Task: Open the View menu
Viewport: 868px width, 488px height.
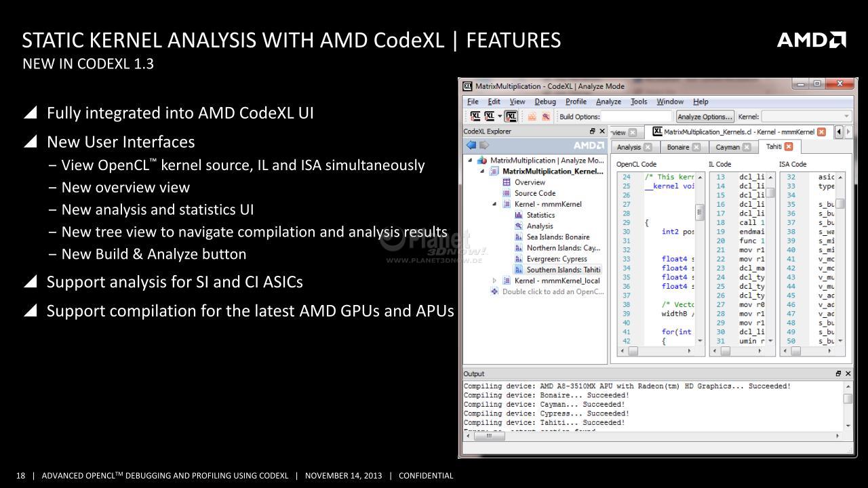Action: [517, 102]
